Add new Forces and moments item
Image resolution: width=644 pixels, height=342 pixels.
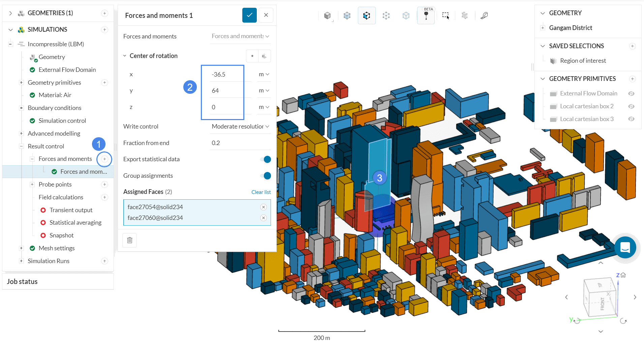pos(104,159)
